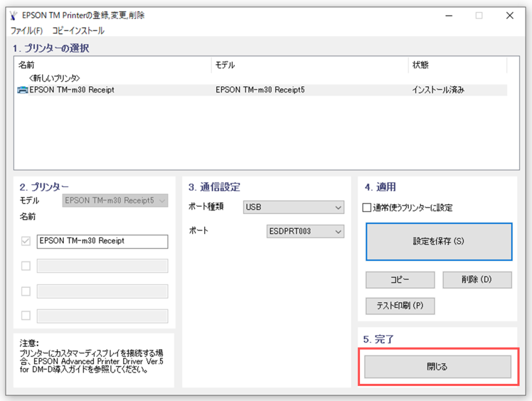532x401 pixels.
Task: Click the 設定を保存 (S) button
Action: [x=438, y=242]
